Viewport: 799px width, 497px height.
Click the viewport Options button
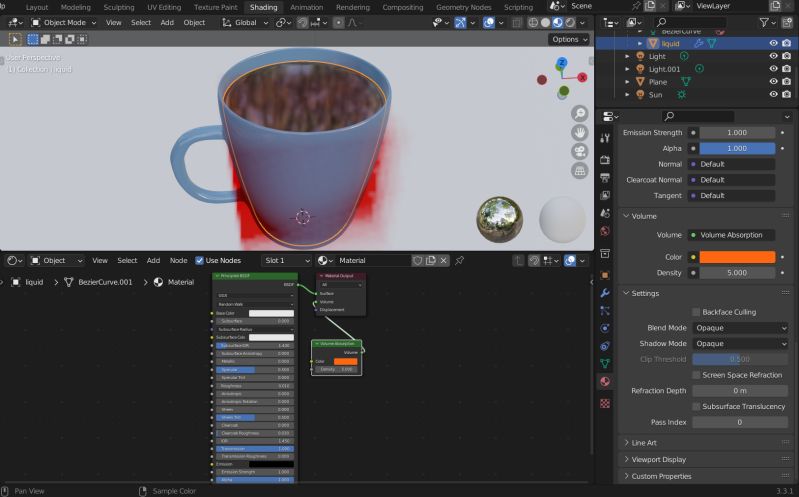568,39
